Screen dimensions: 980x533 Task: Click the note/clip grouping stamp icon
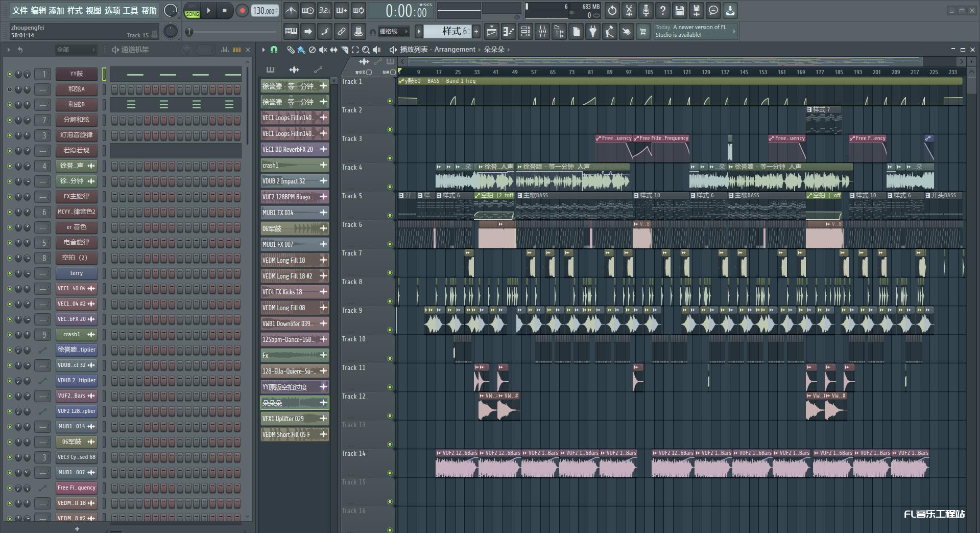358,32
